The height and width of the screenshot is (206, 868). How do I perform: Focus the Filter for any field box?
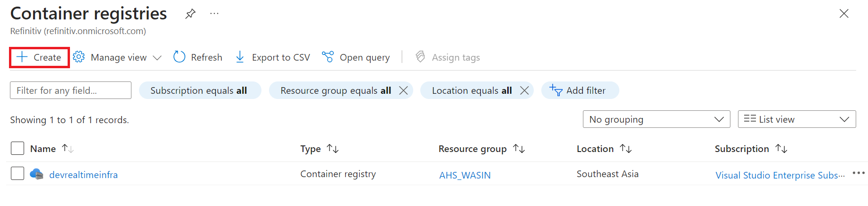(70, 90)
